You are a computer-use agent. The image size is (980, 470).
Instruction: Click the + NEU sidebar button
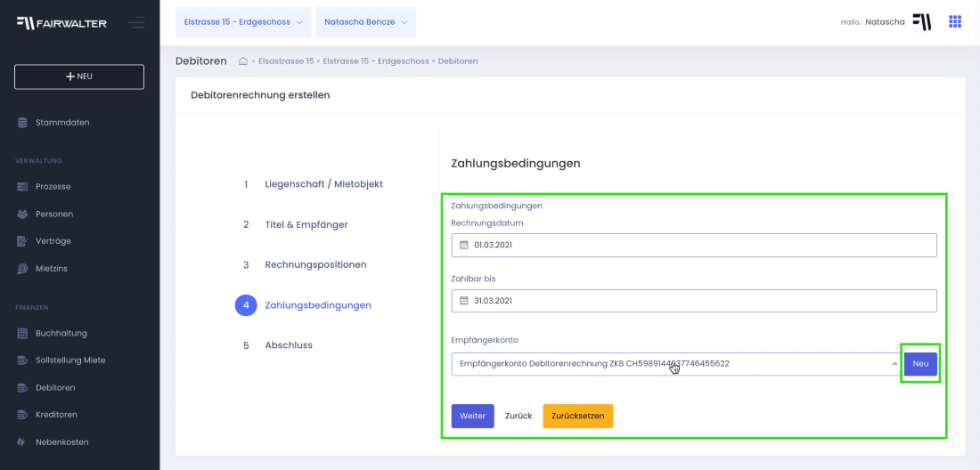coord(79,77)
